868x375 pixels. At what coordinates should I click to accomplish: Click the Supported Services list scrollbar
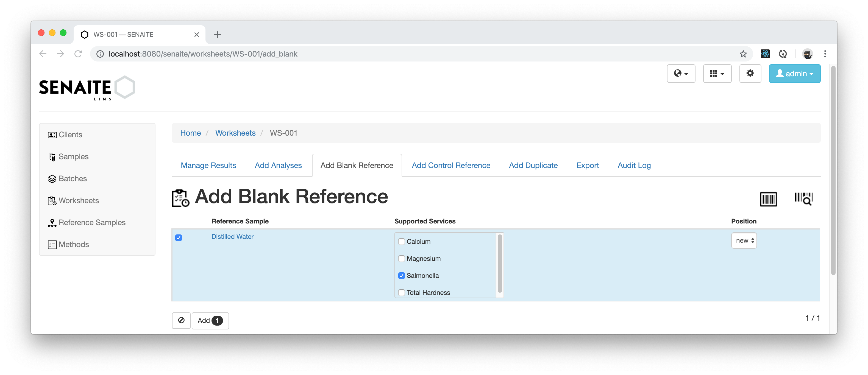pos(500,264)
